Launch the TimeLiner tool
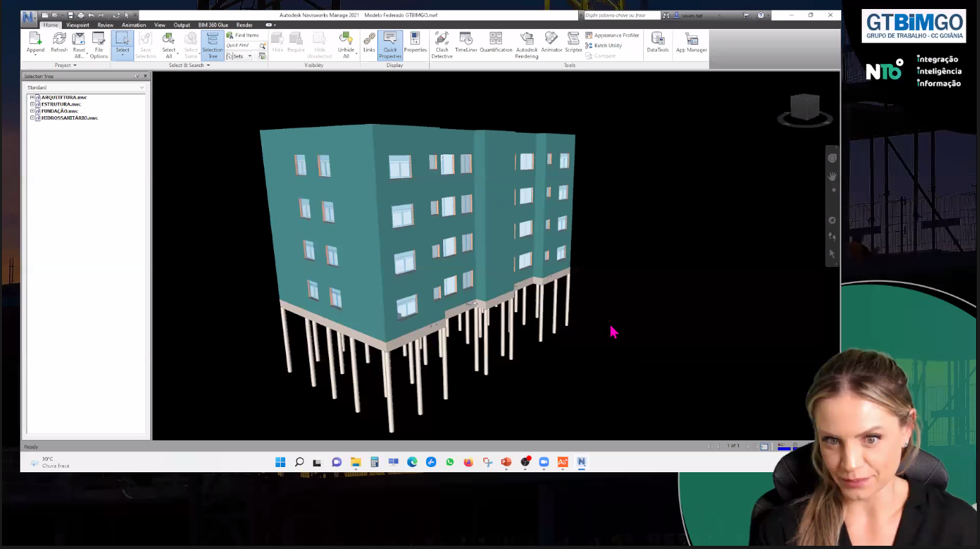The height and width of the screenshot is (549, 980). pyautogui.click(x=466, y=43)
